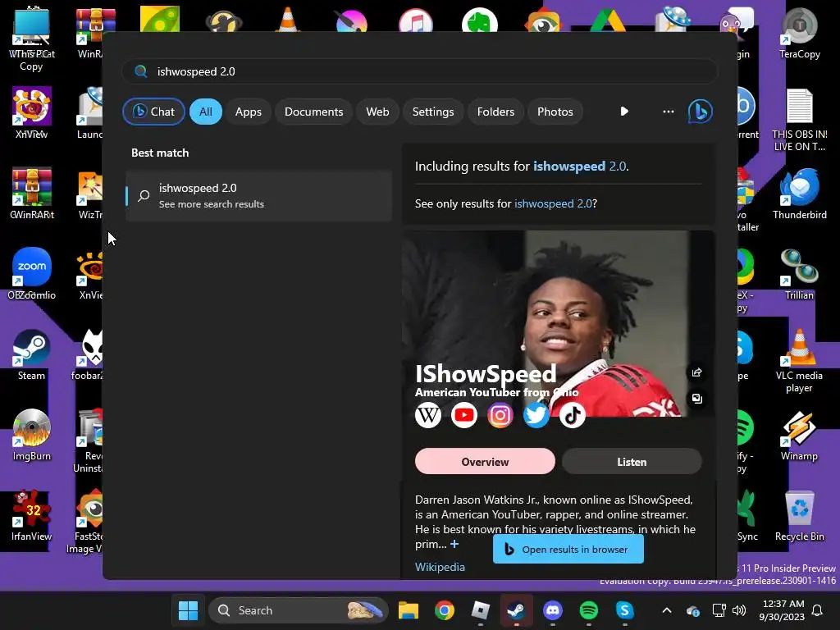Image resolution: width=840 pixels, height=630 pixels.
Task: Select the ImgBurn desktop shortcut
Action: click(x=32, y=435)
